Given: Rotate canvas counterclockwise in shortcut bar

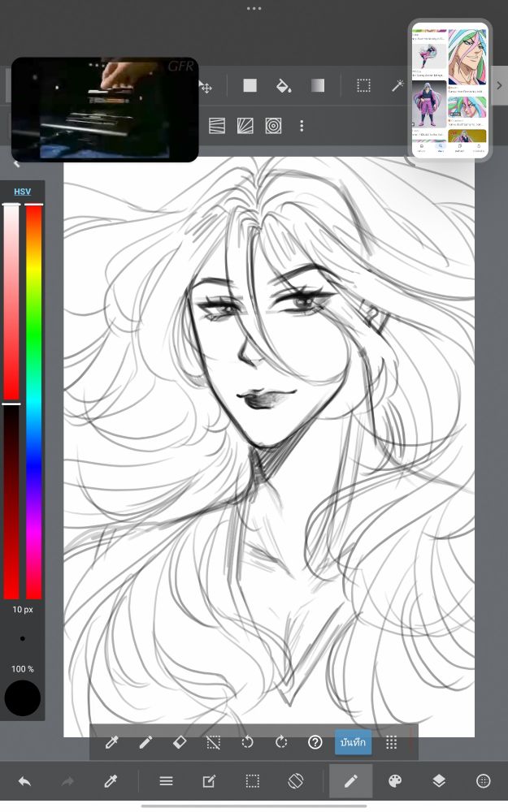Looking at the screenshot, I should pos(247,742).
